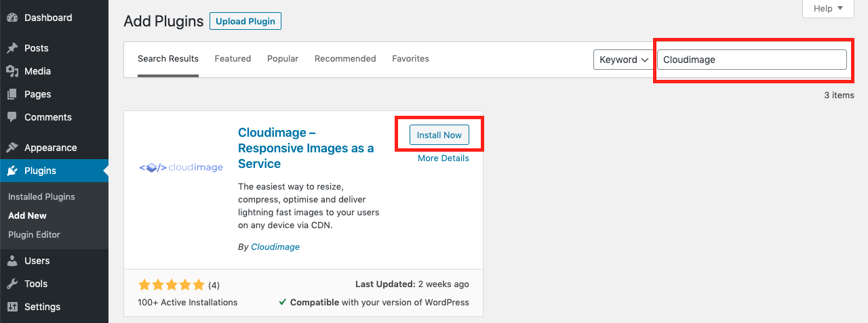Image resolution: width=868 pixels, height=323 pixels.
Task: Click the Settings sliders icon
Action: tap(12, 307)
